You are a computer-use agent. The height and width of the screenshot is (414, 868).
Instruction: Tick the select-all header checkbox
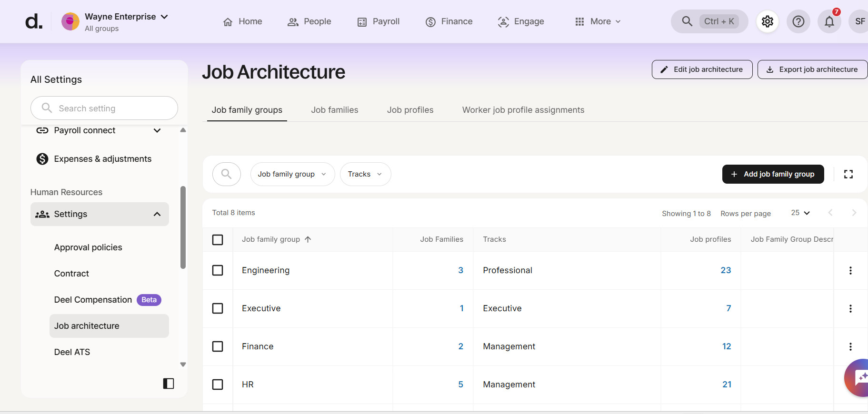tap(218, 239)
